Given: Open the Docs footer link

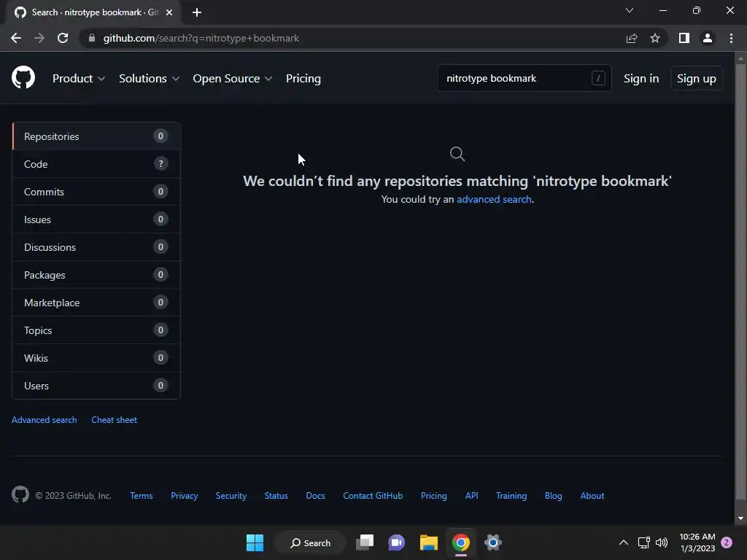Looking at the screenshot, I should tap(315, 495).
